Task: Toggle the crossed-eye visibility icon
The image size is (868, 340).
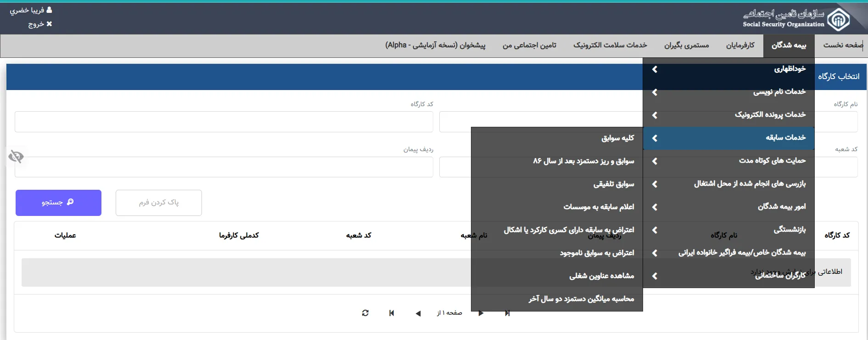Action: click(x=16, y=157)
